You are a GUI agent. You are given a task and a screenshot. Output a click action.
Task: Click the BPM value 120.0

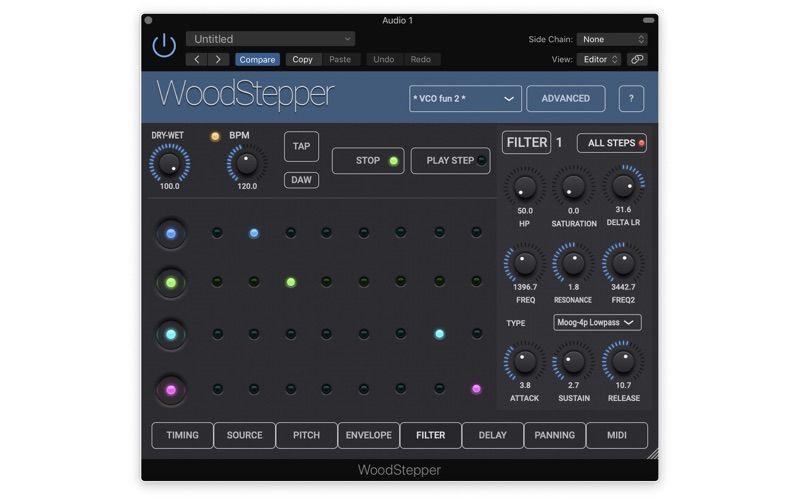[247, 187]
